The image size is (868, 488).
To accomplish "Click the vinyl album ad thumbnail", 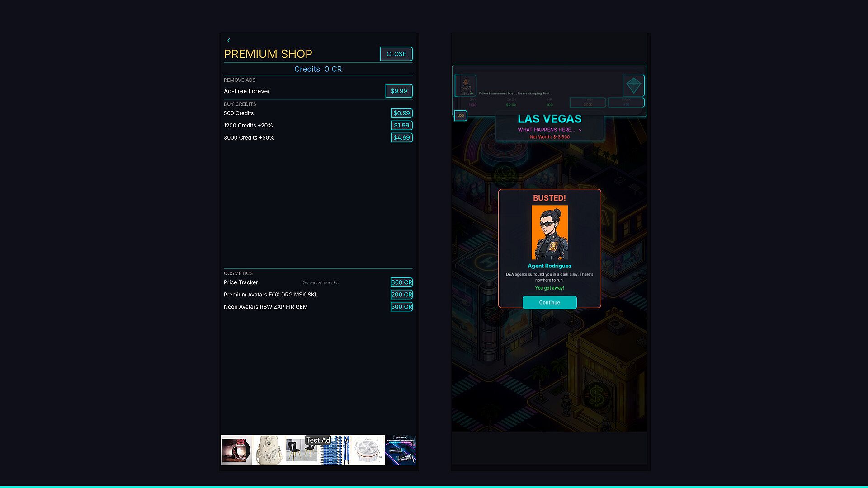I will (x=236, y=450).
